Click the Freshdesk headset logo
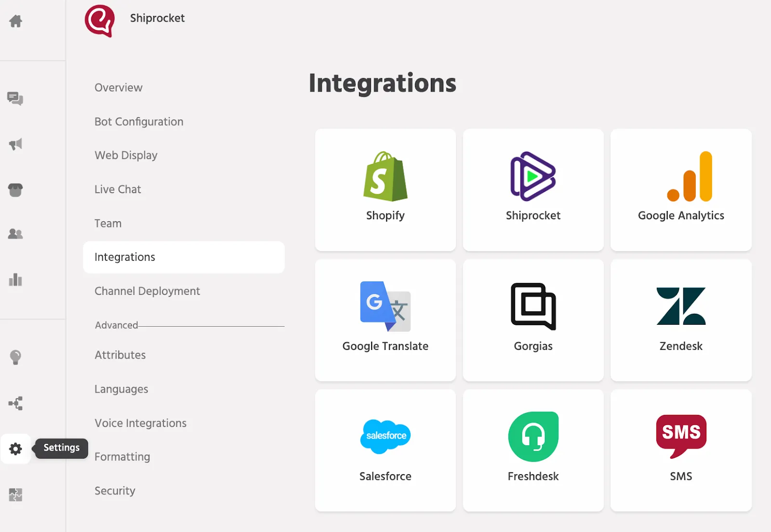 tap(533, 437)
